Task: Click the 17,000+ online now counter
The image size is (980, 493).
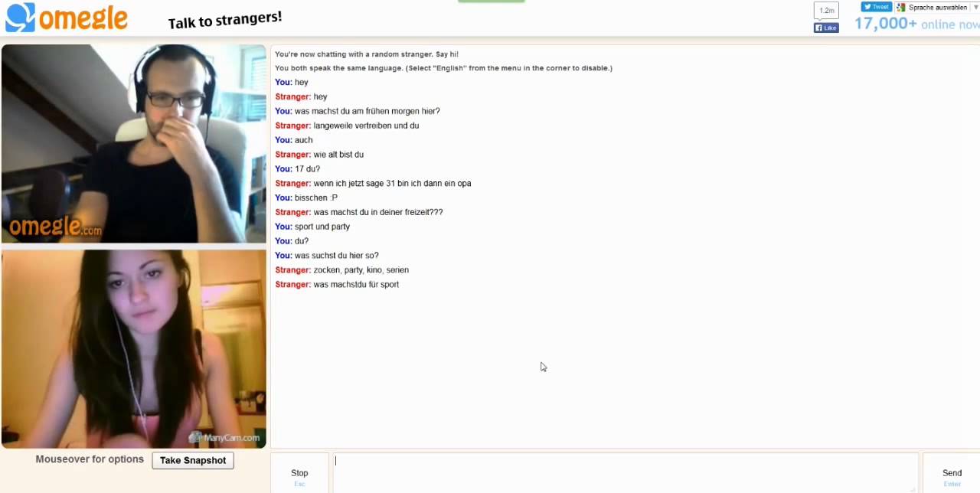Action: [916, 24]
